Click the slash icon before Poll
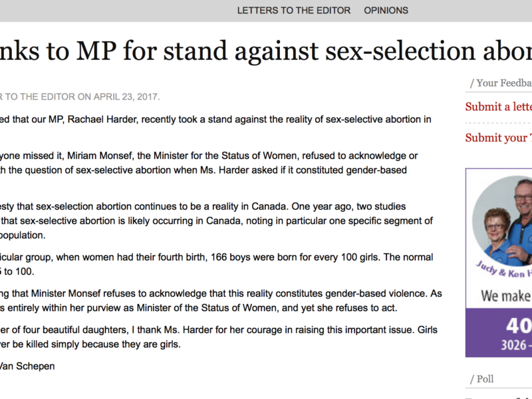532x399 pixels. [x=472, y=378]
